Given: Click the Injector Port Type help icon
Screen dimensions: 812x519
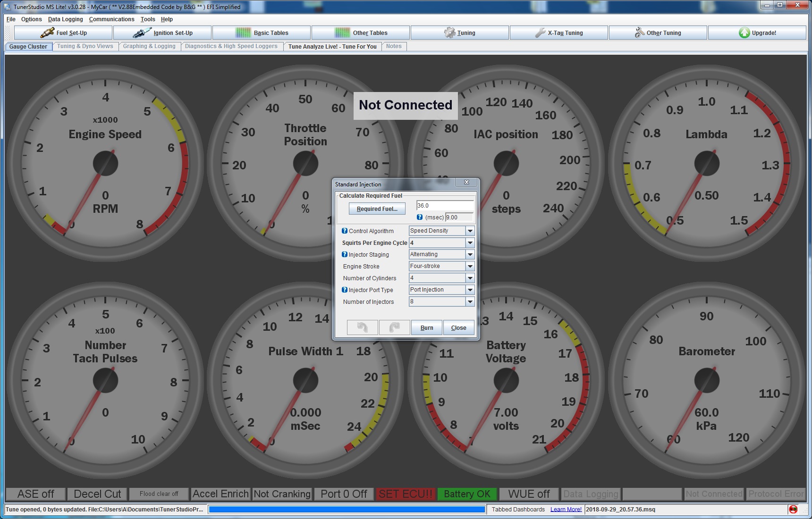Looking at the screenshot, I should coord(345,290).
